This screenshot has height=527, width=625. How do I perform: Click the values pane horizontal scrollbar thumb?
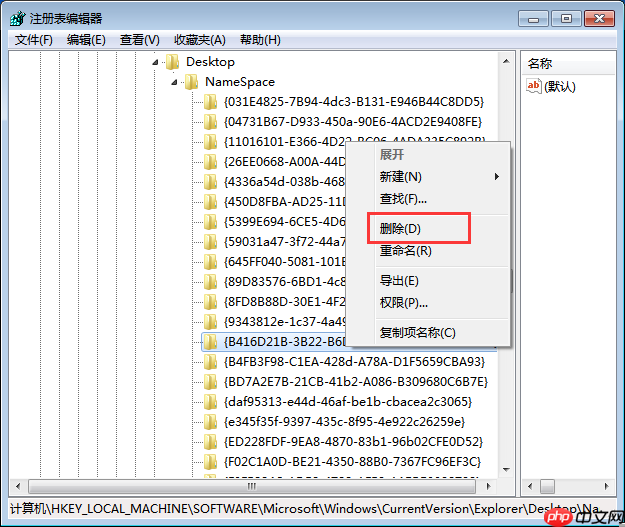(x=547, y=486)
